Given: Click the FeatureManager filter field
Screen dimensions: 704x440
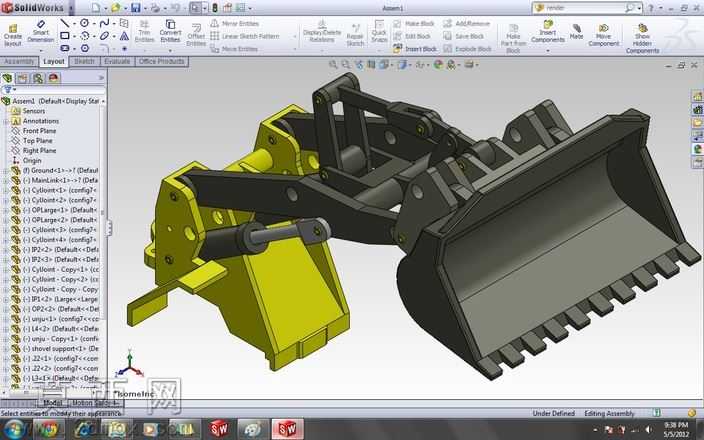Looking at the screenshot, I should [x=53, y=90].
